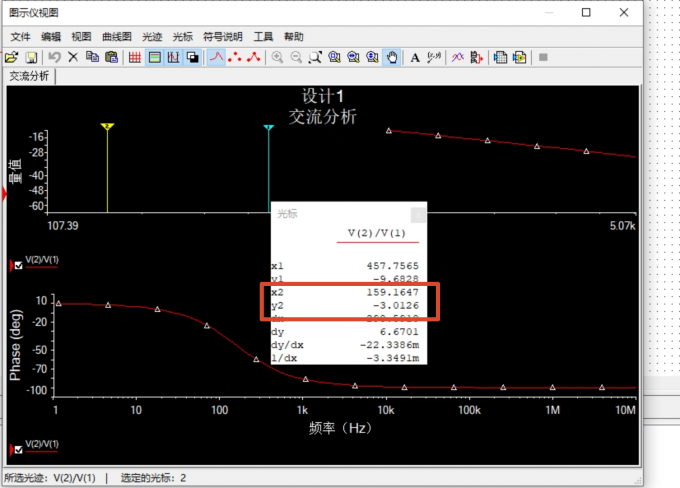The image size is (680, 488).
Task: Click the V(2)/V(1) column header in cursor table
Action: [x=377, y=233]
